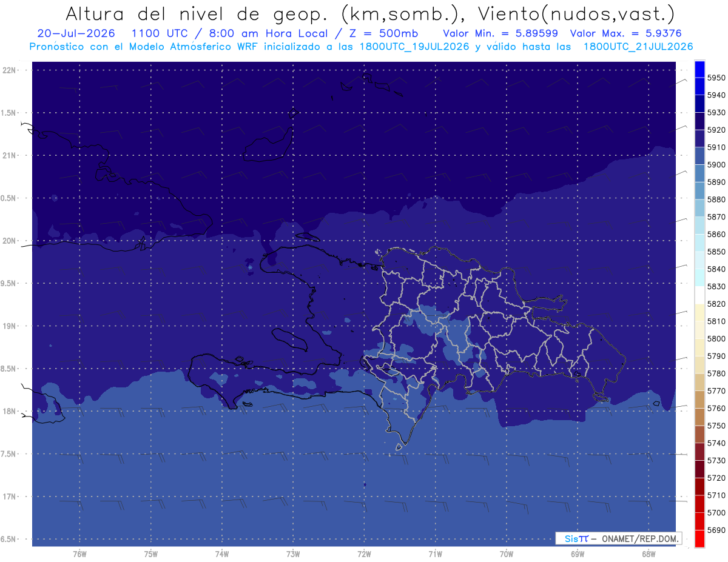Click the 5870 colorbar label

716,217
